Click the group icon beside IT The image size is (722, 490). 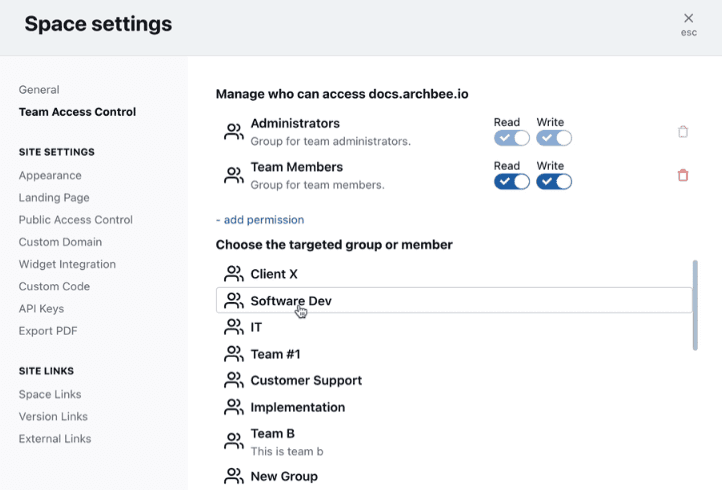tap(234, 327)
